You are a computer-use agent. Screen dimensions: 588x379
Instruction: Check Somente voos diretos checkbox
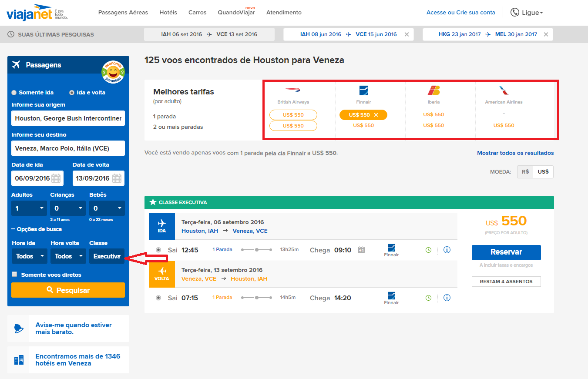pyautogui.click(x=14, y=274)
